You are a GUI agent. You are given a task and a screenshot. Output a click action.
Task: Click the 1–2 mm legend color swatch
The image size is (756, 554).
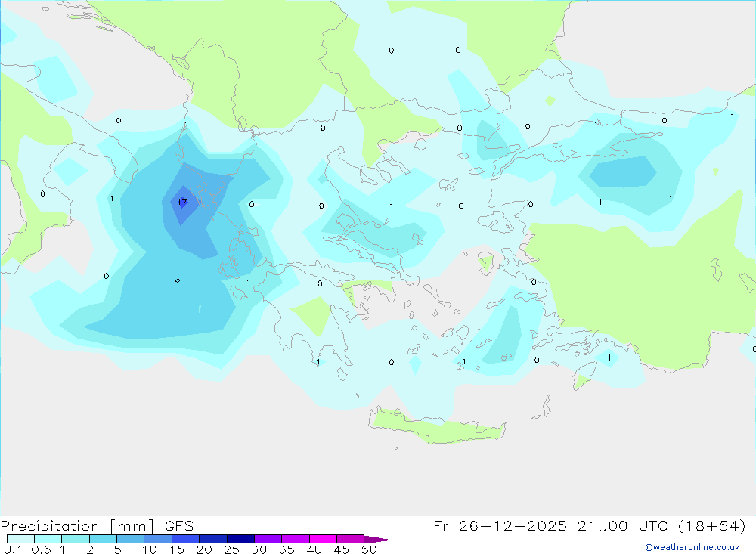point(76,539)
